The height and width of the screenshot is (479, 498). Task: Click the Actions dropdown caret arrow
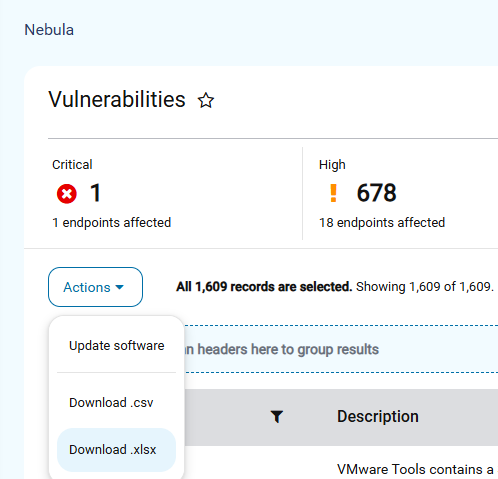(x=119, y=287)
